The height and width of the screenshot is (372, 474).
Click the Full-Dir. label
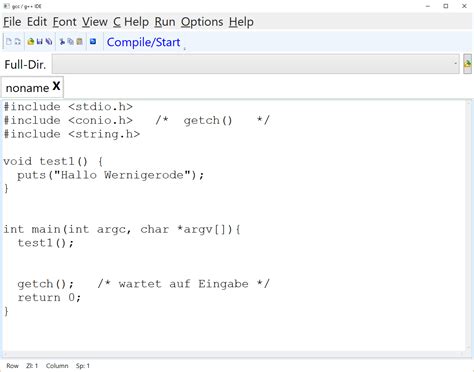[x=25, y=64]
